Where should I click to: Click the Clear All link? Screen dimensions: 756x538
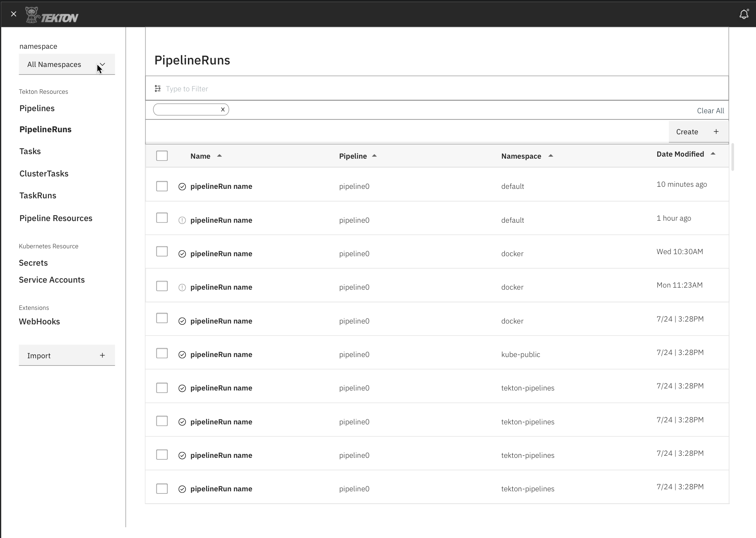711,110
